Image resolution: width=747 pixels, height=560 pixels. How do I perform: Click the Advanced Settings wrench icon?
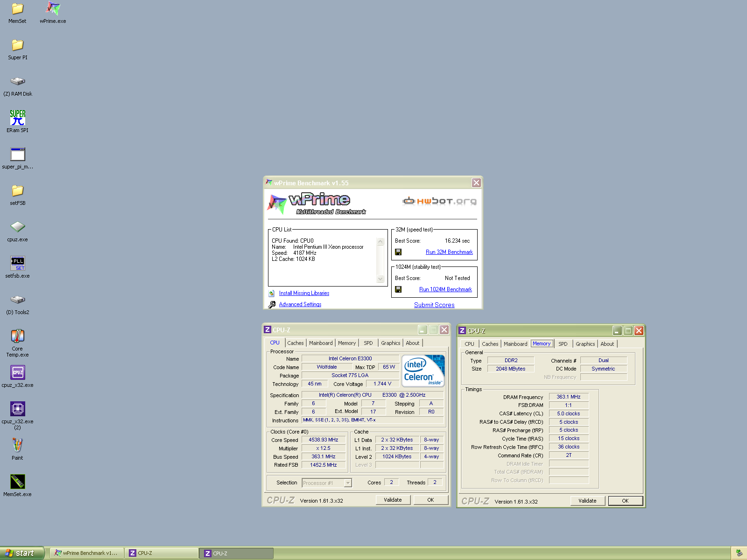[x=272, y=305]
